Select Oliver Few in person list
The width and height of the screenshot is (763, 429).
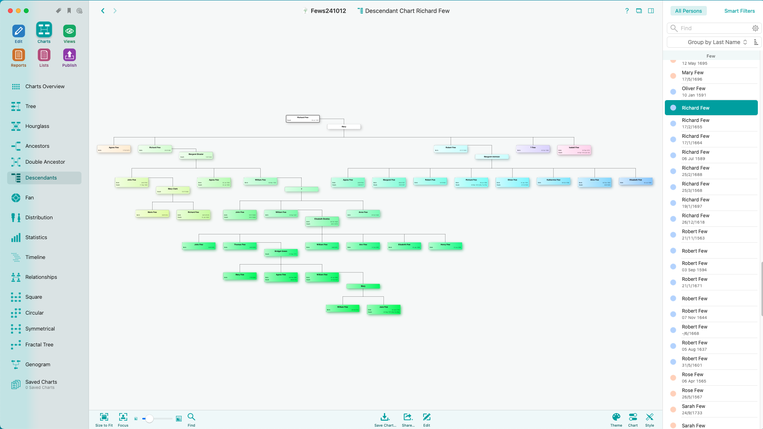click(x=711, y=91)
